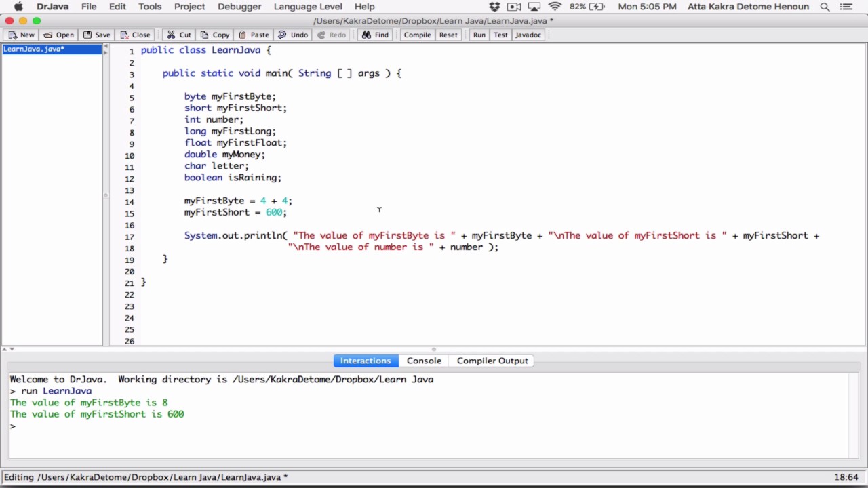This screenshot has width=868, height=488.
Task: Click the user name Atta Kakra Detome Henoun
Action: click(x=748, y=7)
